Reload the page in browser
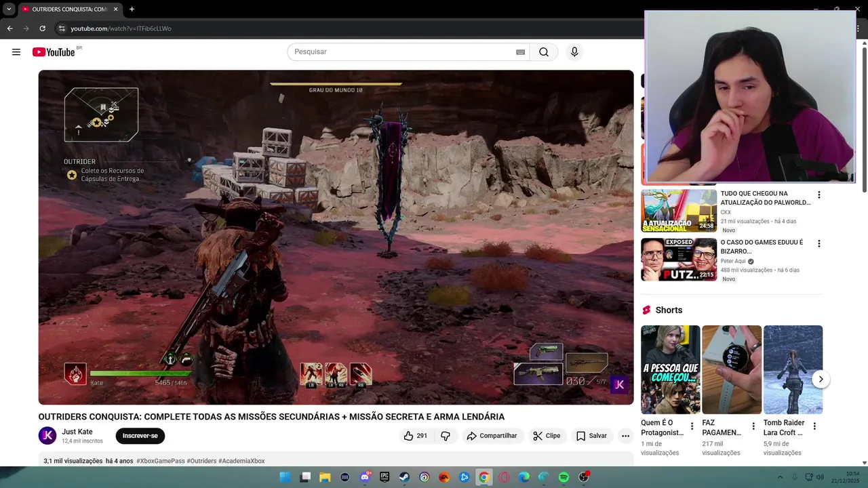 (x=42, y=28)
